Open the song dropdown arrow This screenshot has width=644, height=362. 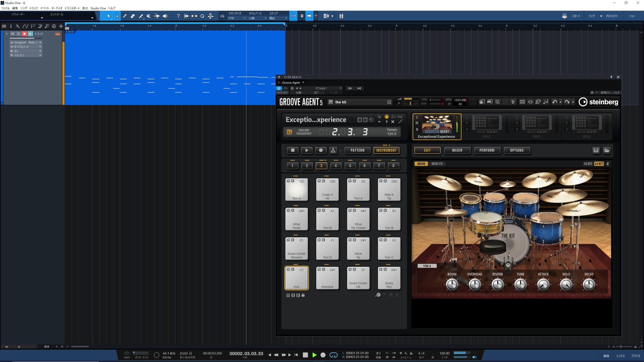[601, 16]
